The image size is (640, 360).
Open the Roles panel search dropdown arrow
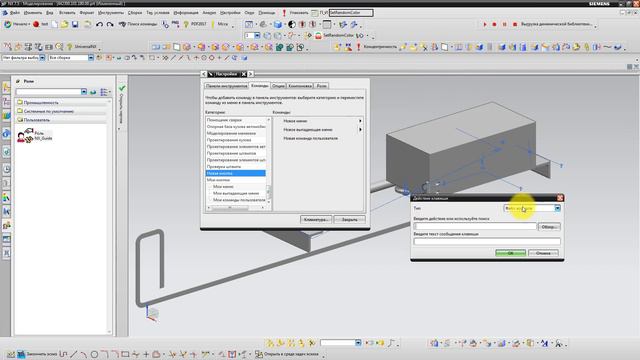pyautogui.click(x=84, y=92)
